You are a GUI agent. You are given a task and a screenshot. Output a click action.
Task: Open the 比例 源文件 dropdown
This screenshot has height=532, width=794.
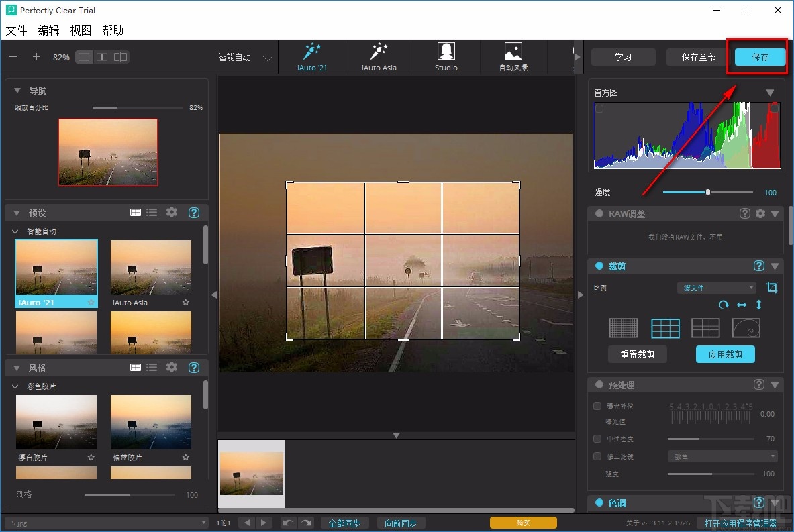716,288
